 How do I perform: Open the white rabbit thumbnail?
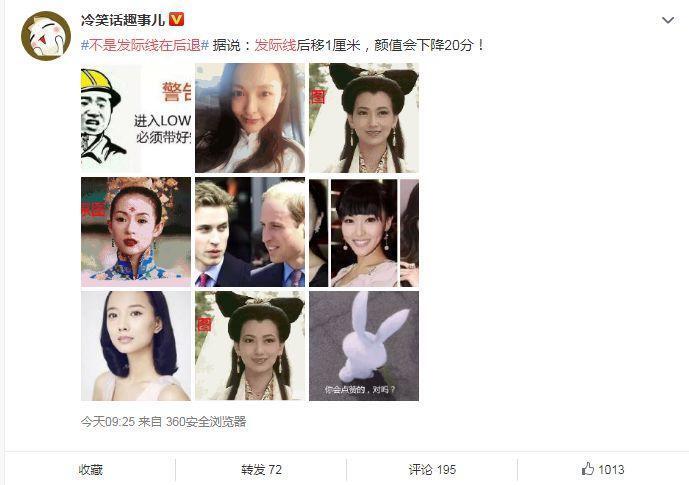pyautogui.click(x=364, y=346)
